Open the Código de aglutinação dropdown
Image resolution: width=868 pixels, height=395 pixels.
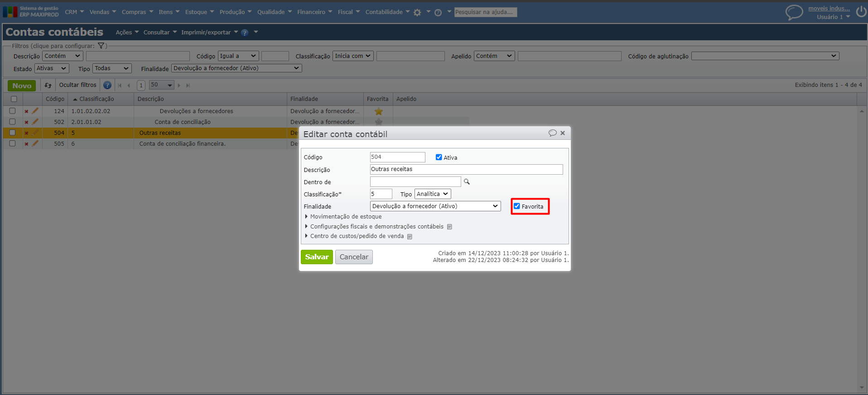(765, 56)
